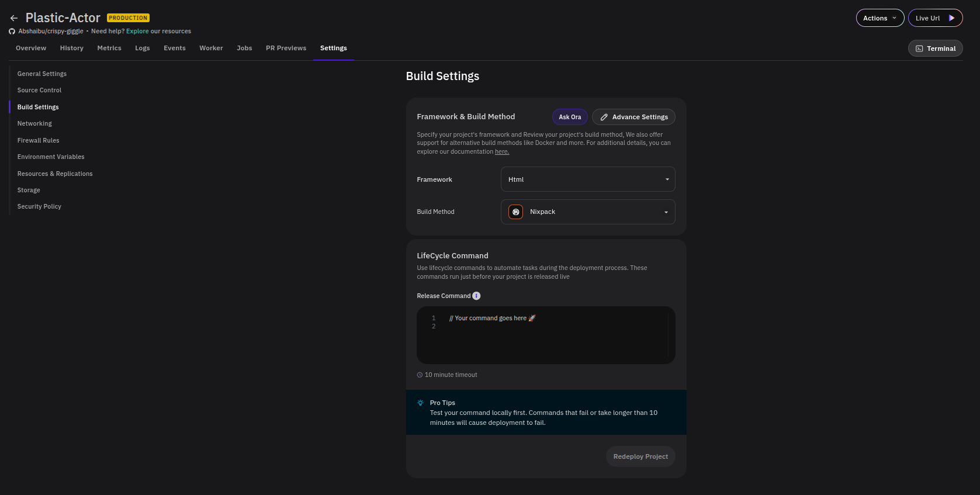Open the Terminal button
Image resolution: width=980 pixels, height=495 pixels.
(x=936, y=49)
